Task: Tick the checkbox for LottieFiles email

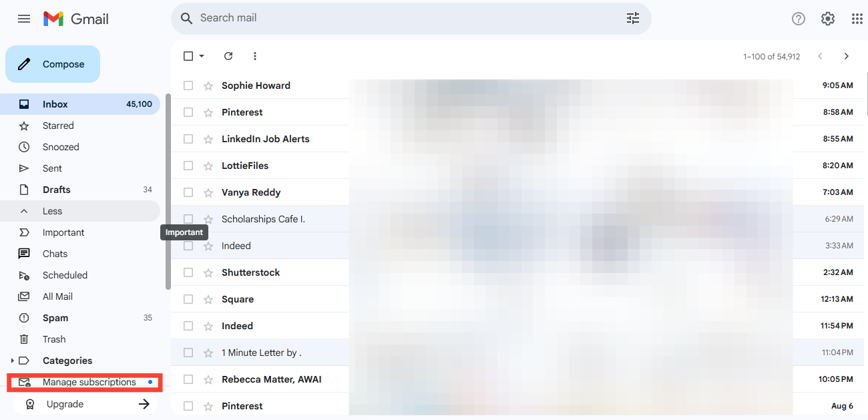Action: pyautogui.click(x=188, y=166)
